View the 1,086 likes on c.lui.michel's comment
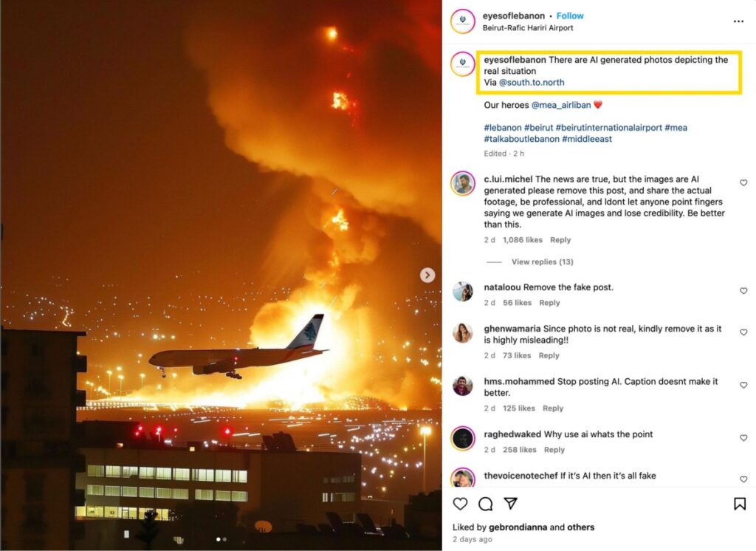 [x=522, y=240]
